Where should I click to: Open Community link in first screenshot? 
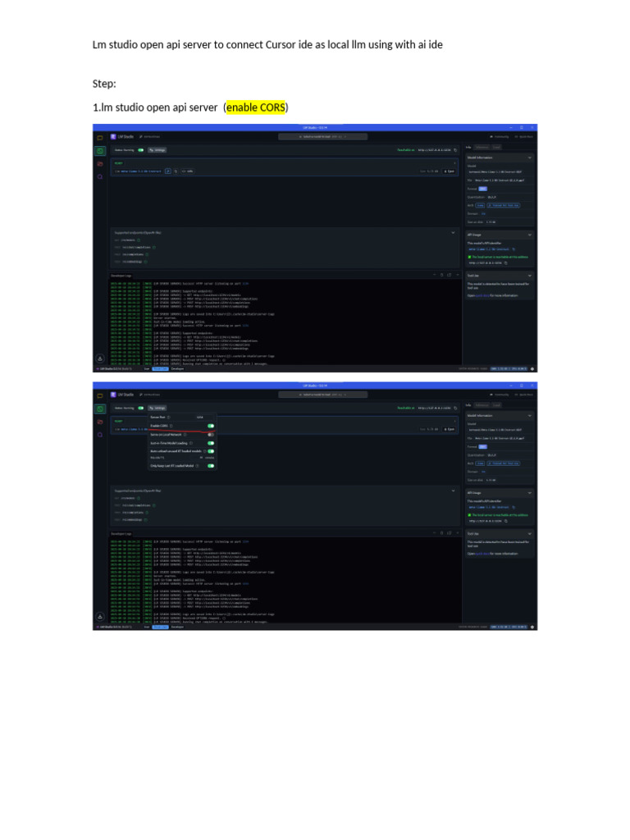pyautogui.click(x=500, y=137)
